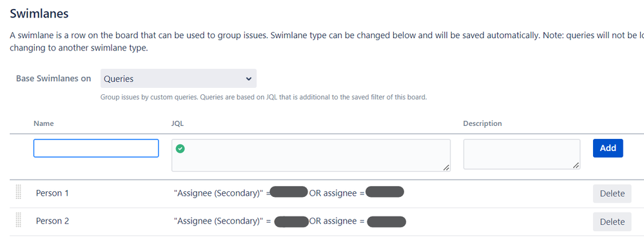Open the Base Swimlanes on dropdown
Image resolution: width=644 pixels, height=237 pixels.
179,79
